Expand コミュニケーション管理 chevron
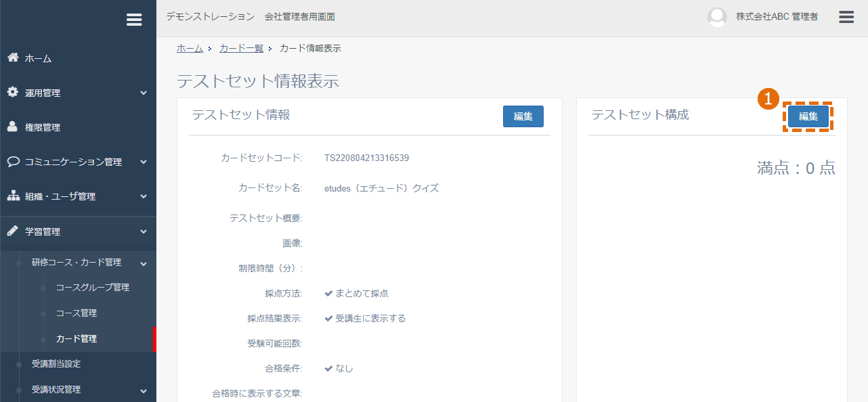Screen dimensions: 868x402 coord(144,162)
